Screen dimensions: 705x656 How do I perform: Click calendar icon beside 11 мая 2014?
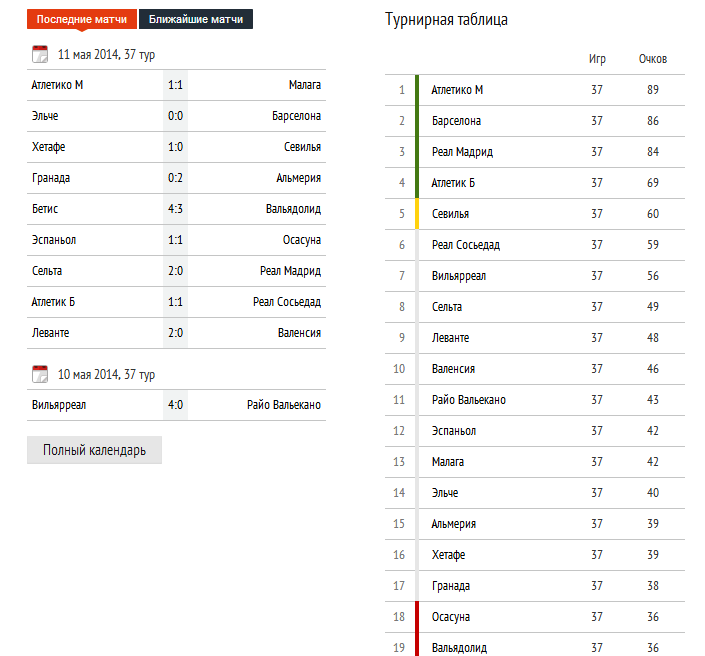(40, 54)
